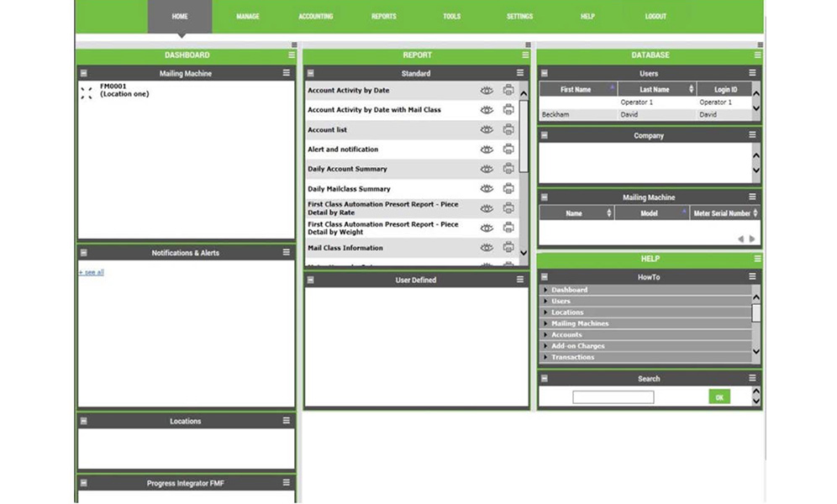Click the Help search input field
Image resolution: width=837 pixels, height=504 pixels.
click(x=613, y=397)
